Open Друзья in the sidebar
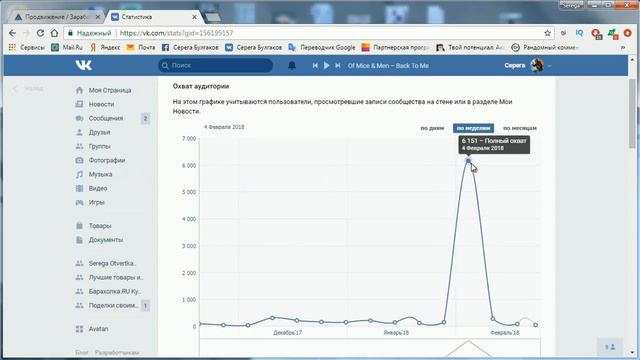 pyautogui.click(x=99, y=132)
